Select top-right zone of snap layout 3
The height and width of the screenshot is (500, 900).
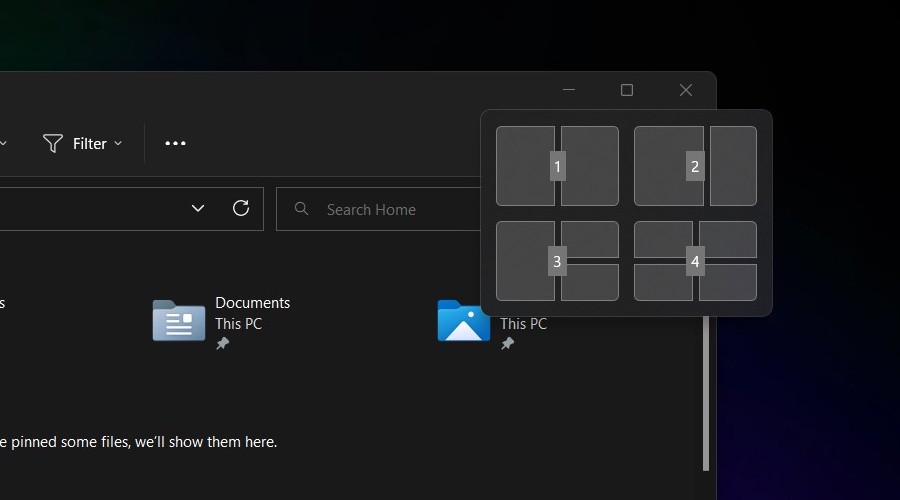point(590,239)
